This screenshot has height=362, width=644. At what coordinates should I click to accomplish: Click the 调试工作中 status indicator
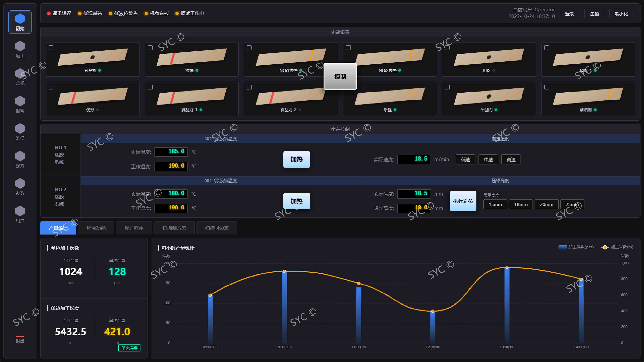coord(177,13)
